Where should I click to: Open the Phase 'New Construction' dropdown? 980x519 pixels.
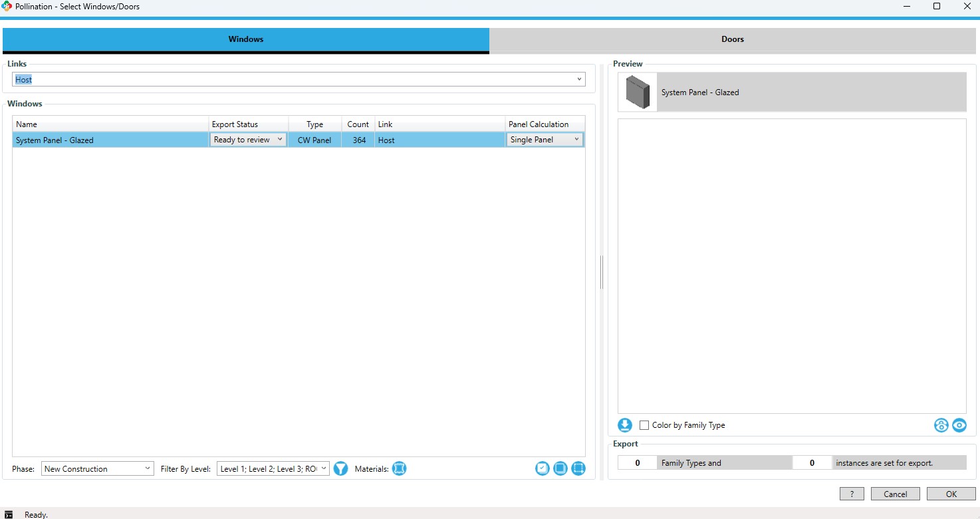pos(97,468)
